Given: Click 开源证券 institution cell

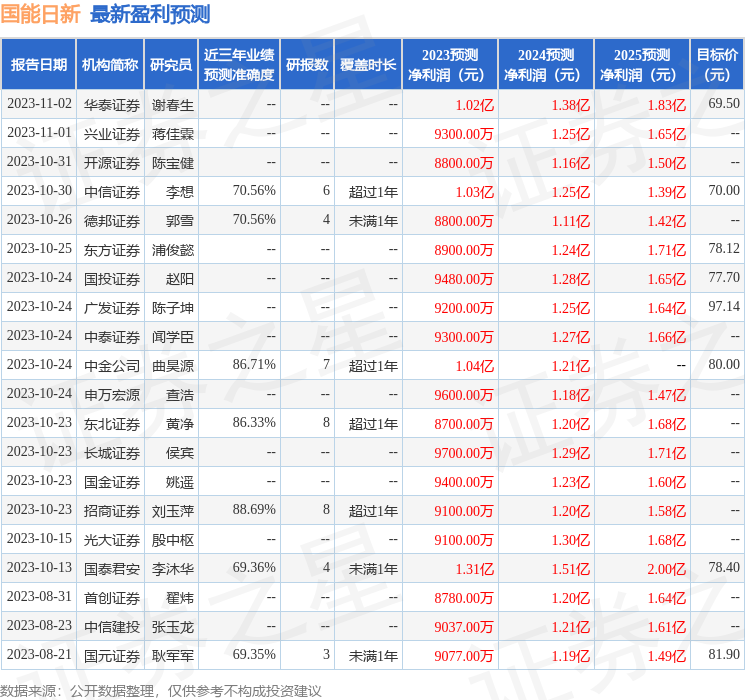Looking at the screenshot, I should [x=112, y=163].
